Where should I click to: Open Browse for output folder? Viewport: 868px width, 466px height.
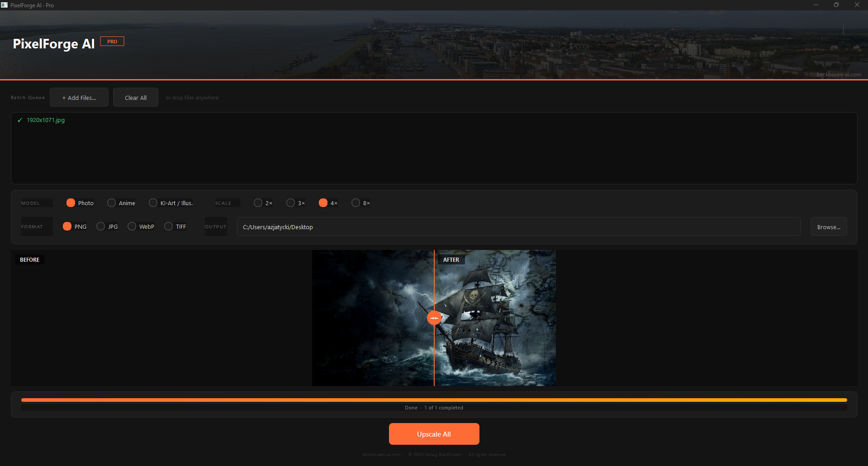pyautogui.click(x=829, y=226)
